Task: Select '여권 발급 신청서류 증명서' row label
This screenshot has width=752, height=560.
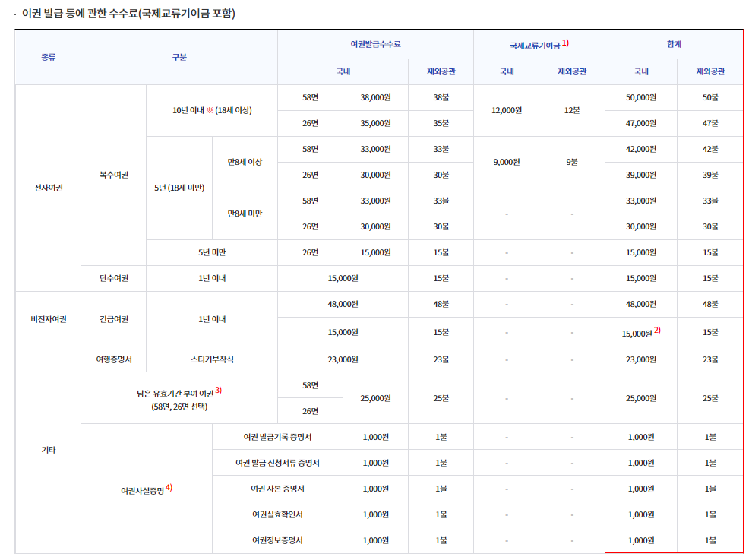Action: click(277, 463)
